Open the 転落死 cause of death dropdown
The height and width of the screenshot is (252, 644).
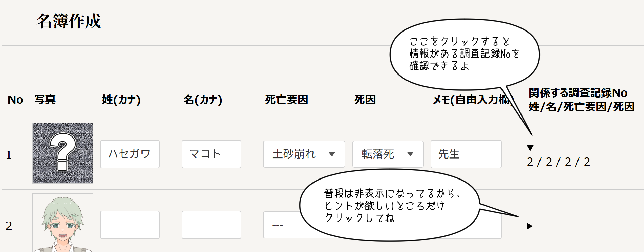tap(388, 154)
